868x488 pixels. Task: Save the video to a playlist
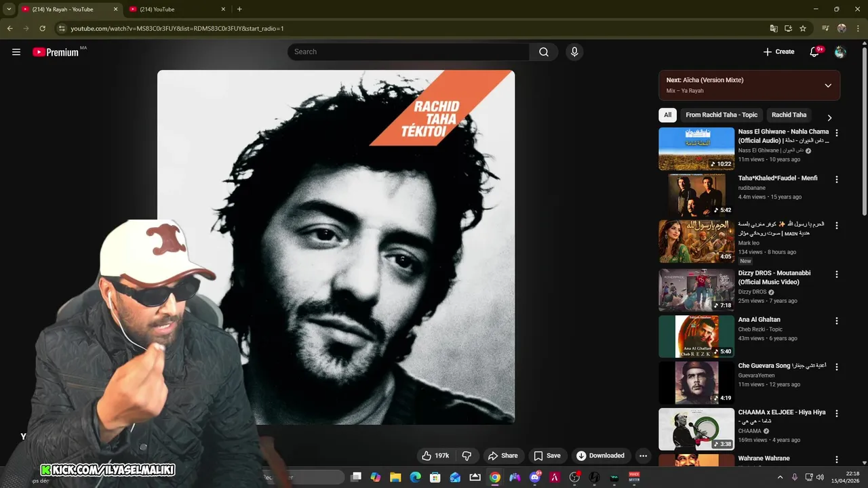tap(547, 456)
